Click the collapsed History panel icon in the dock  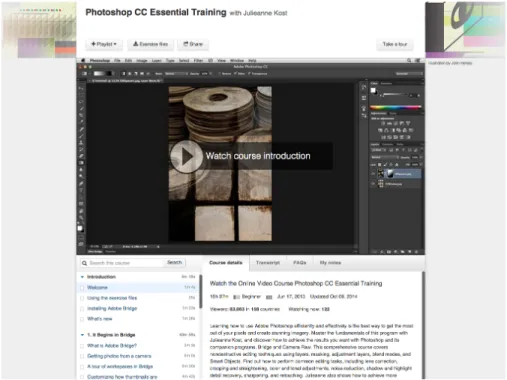[x=364, y=87]
